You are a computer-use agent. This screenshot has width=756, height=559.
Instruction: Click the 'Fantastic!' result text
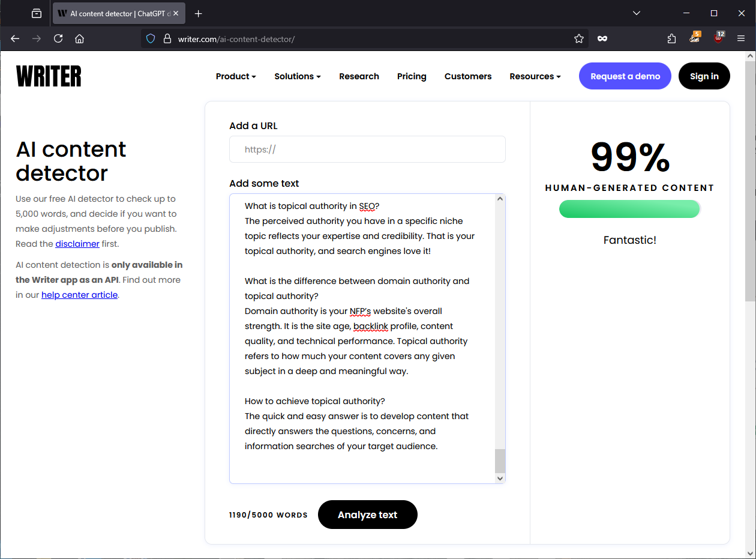click(630, 240)
